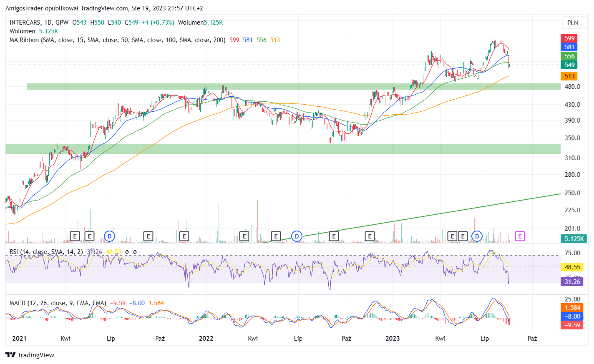Click the 480.0 price axis value
This screenshot has height=364, width=594.
point(572,87)
